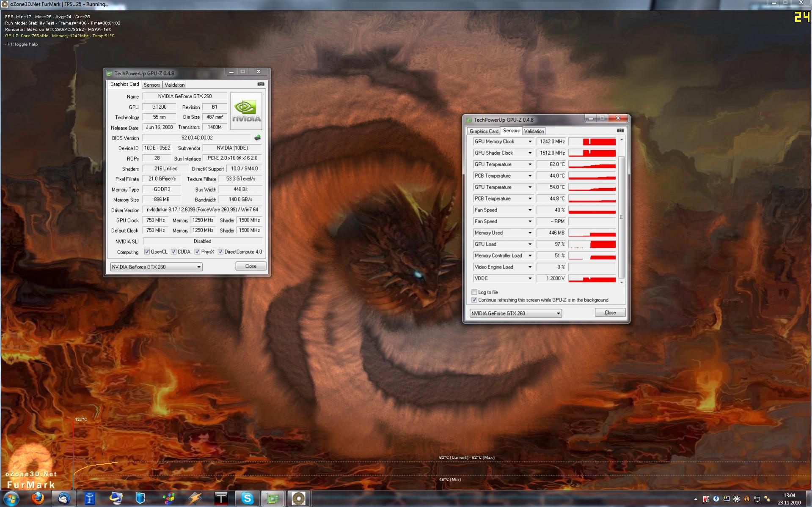Open card selector dropdown in Sensors window
Image resolution: width=812 pixels, height=507 pixels.
(x=516, y=313)
